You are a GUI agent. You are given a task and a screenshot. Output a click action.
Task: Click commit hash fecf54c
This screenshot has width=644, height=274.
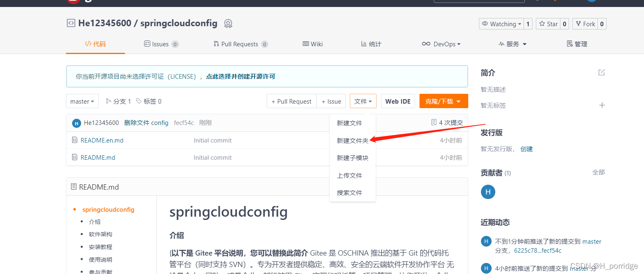click(x=184, y=122)
